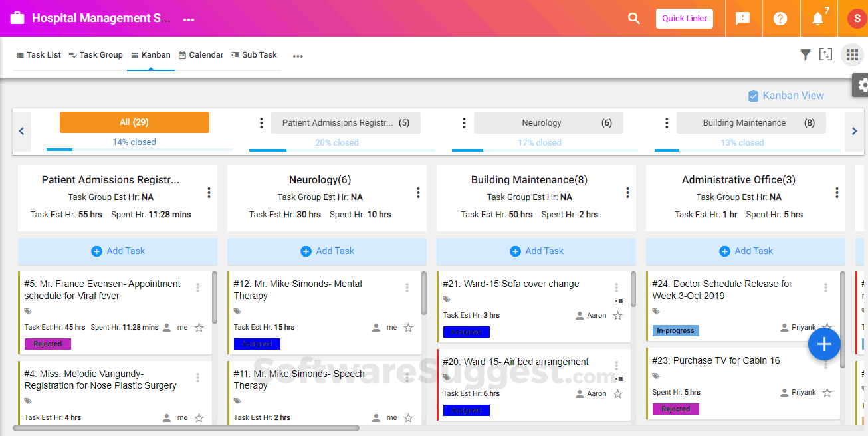
Task: Open task #24 Doctor Schedule Release card
Action: pyautogui.click(x=722, y=290)
